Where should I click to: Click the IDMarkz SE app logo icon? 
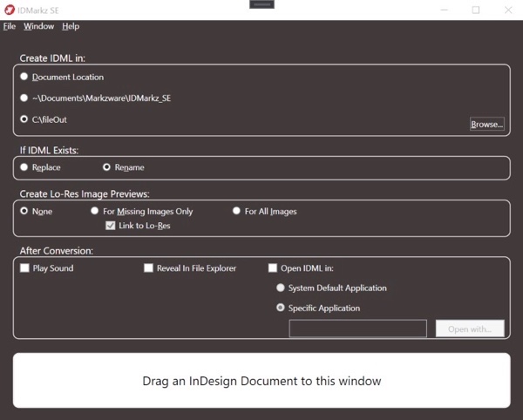pyautogui.click(x=10, y=10)
